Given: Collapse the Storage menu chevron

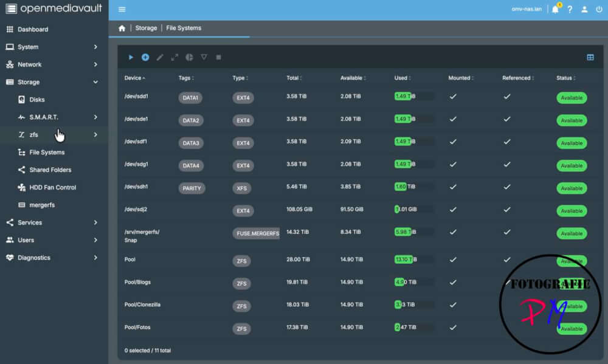Looking at the screenshot, I should [x=95, y=82].
